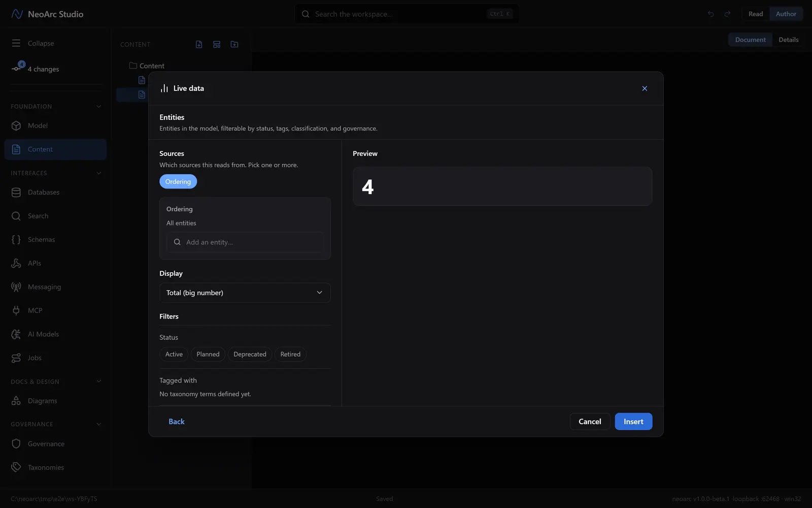This screenshot has width=812, height=508.
Task: Switch to Author mode
Action: 786,14
